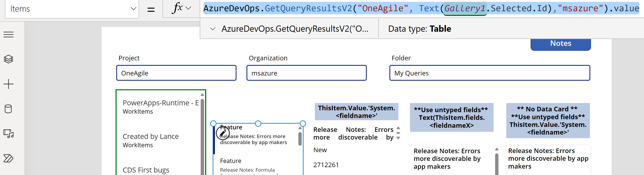Click inside the formula bar expression
Image resolution: width=644 pixels, height=175 pixels.
click(421, 9)
